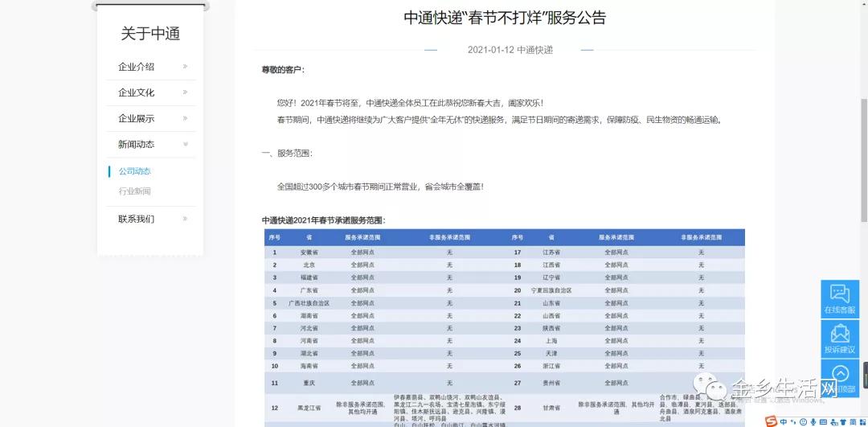The width and height of the screenshot is (868, 427).
Task: Click the 贵州省 table cell
Action: [551, 383]
